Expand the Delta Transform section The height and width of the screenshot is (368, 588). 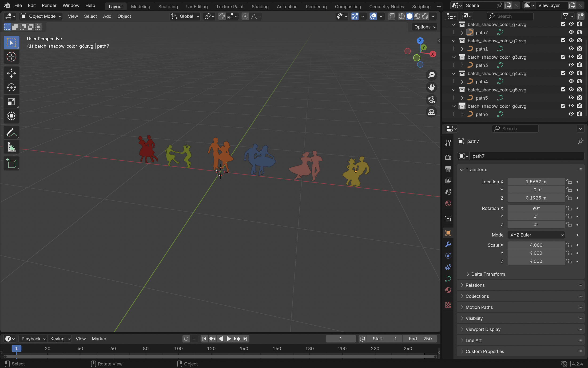[488, 274]
